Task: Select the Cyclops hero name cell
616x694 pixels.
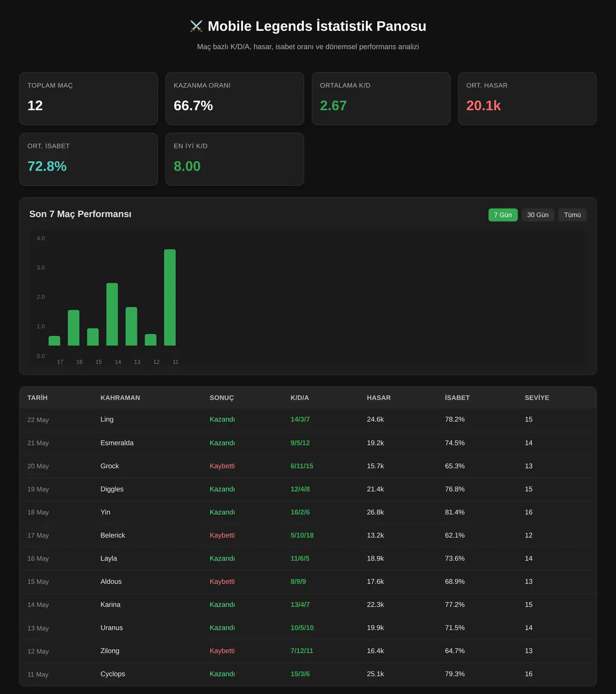Action: pyautogui.click(x=113, y=674)
